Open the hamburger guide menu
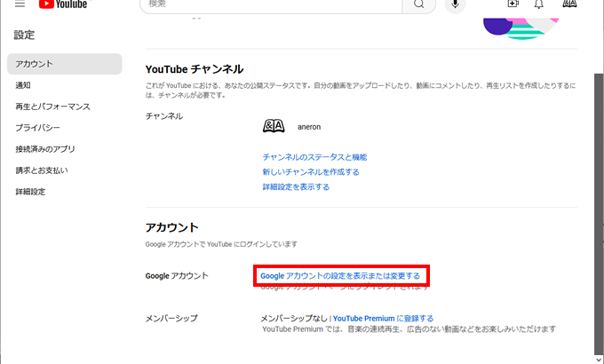This screenshot has height=364, width=604. [20, 4]
